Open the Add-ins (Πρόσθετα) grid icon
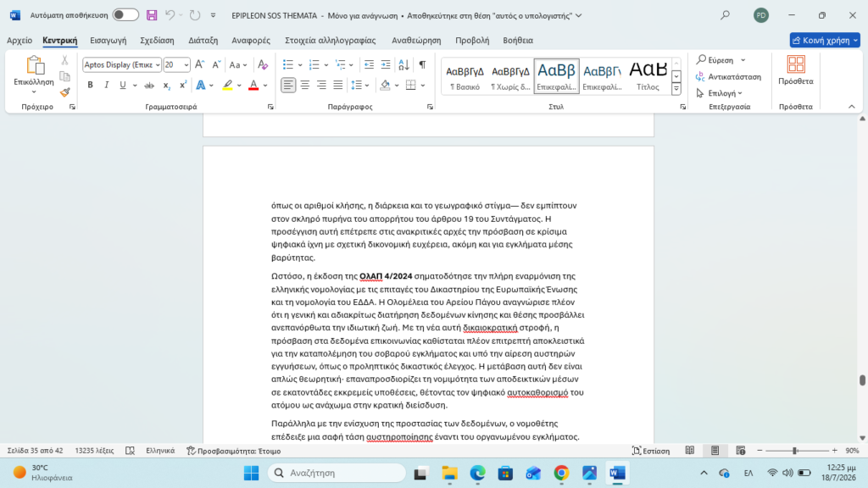 796,64
